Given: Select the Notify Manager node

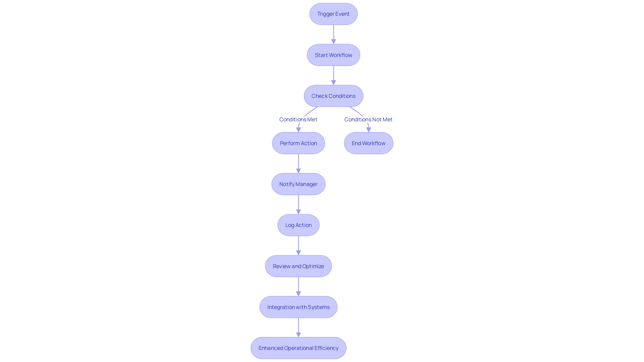Looking at the screenshot, I should tap(298, 184).
